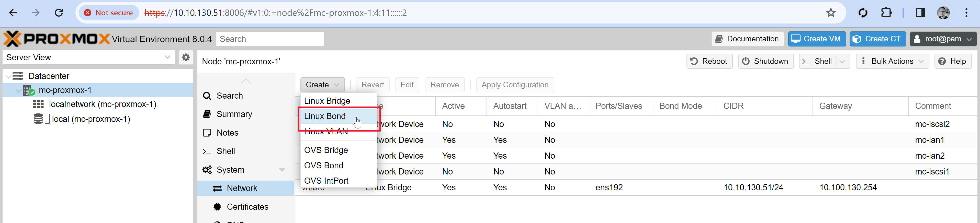
Task: Sort by Active column header
Action: 461,106
